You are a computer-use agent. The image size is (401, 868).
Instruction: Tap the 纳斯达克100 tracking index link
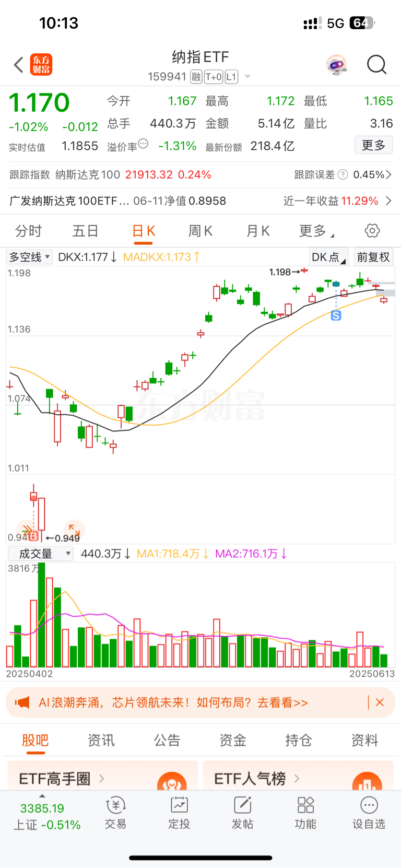88,174
